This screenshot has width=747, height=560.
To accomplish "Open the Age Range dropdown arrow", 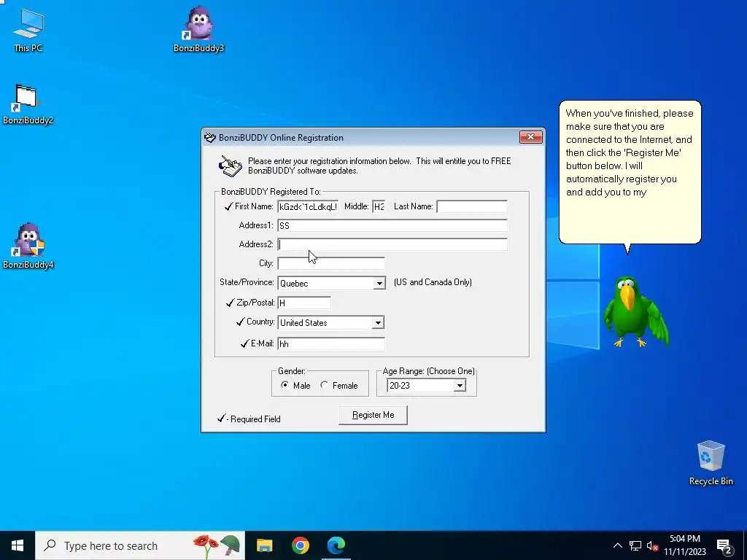I will pyautogui.click(x=460, y=386).
